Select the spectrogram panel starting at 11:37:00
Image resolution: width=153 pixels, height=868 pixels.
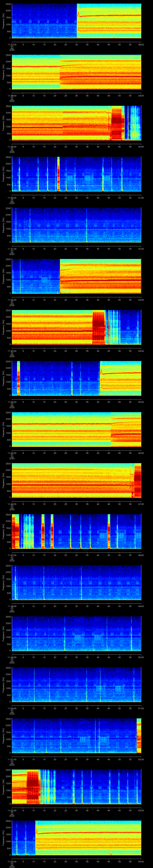[x=76, y=21]
